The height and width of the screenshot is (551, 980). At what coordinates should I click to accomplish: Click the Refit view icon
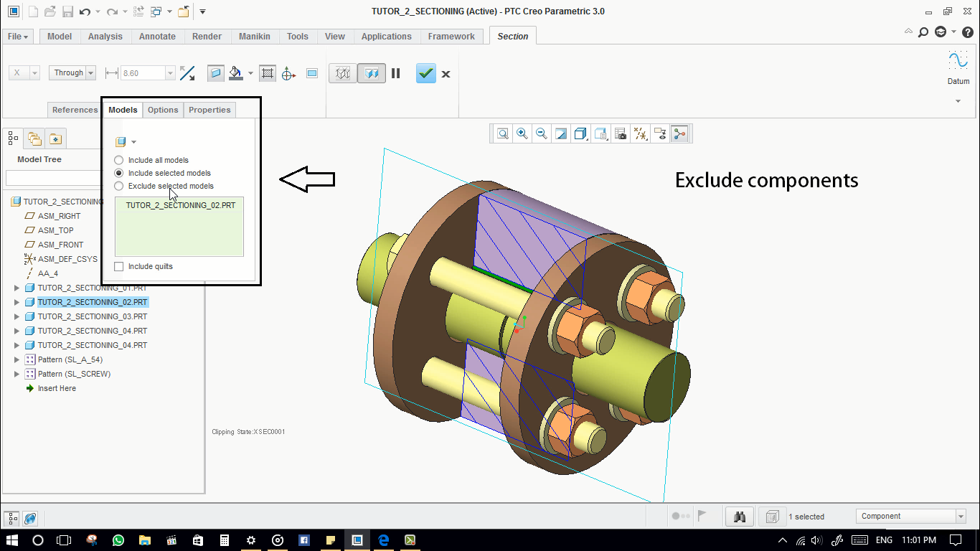pyautogui.click(x=503, y=133)
